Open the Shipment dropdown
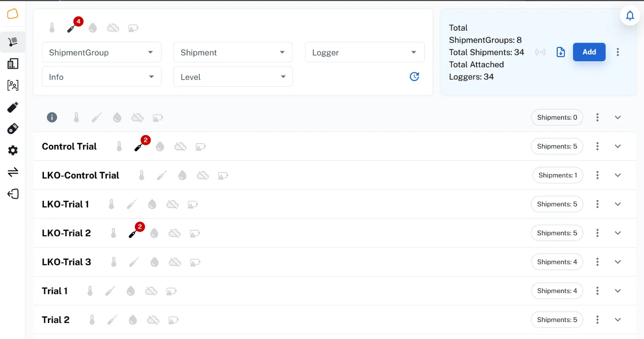 233,52
